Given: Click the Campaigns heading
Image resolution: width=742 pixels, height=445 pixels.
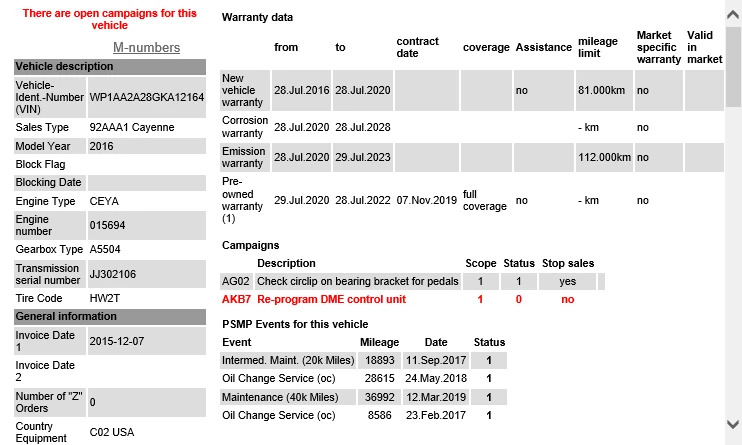Looking at the screenshot, I should coord(251,245).
